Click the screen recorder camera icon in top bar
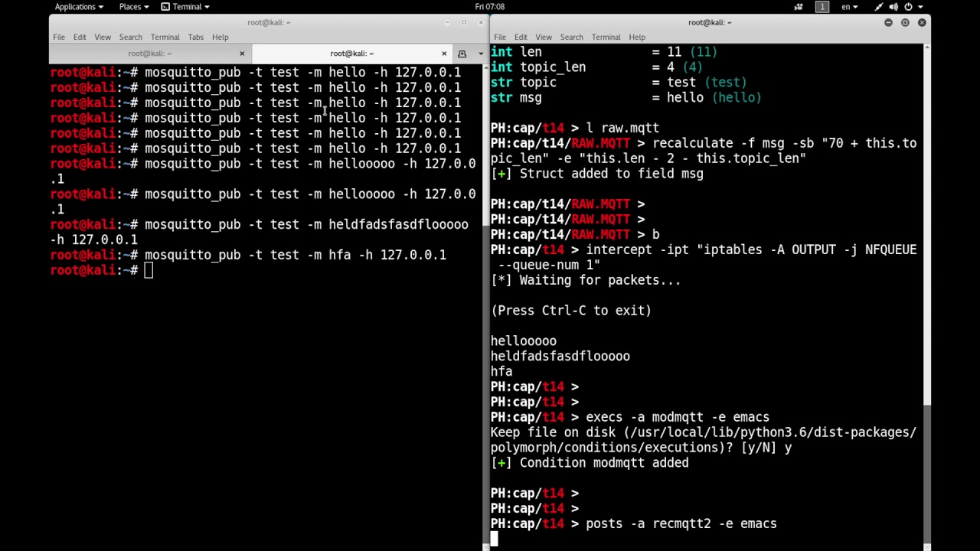980x551 pixels. 799,7
